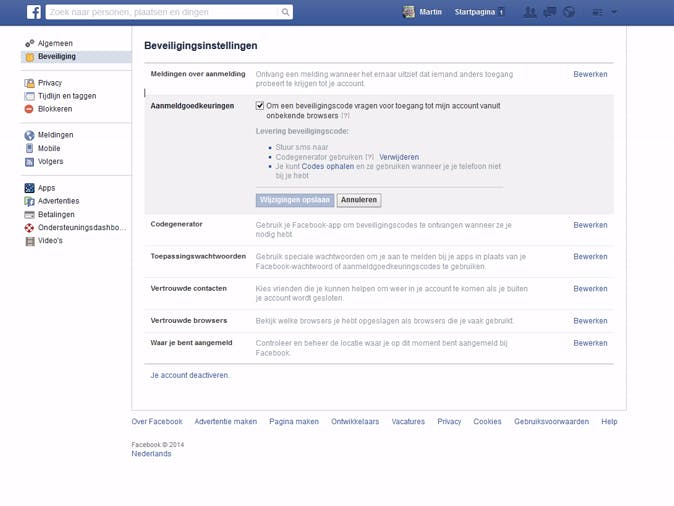
Task: Click the help marker next to Codegenerator gebruiken
Action: tap(370, 157)
